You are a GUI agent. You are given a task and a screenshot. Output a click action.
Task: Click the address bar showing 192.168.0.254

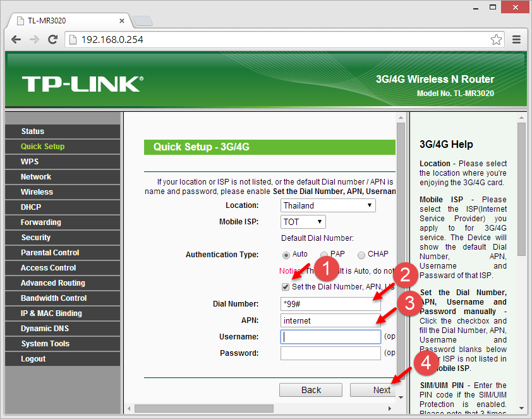[284, 40]
